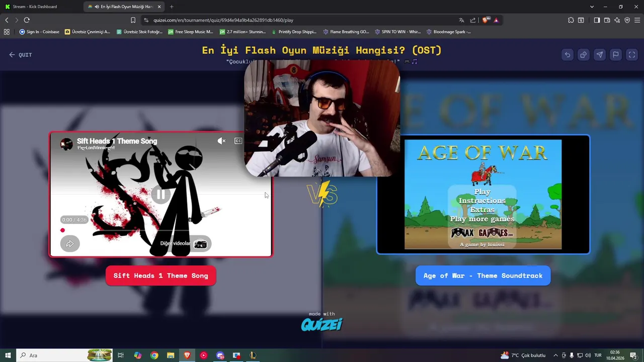
Task: Open the browser hamburger menu
Action: [637, 20]
